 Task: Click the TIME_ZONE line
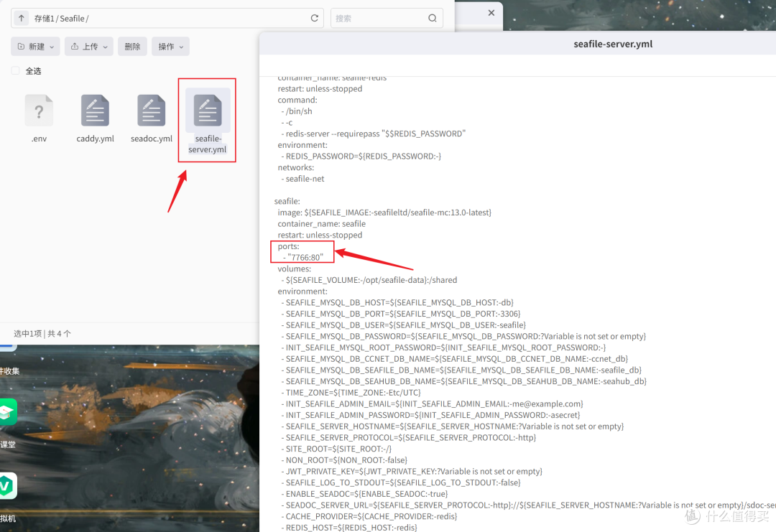coord(351,393)
